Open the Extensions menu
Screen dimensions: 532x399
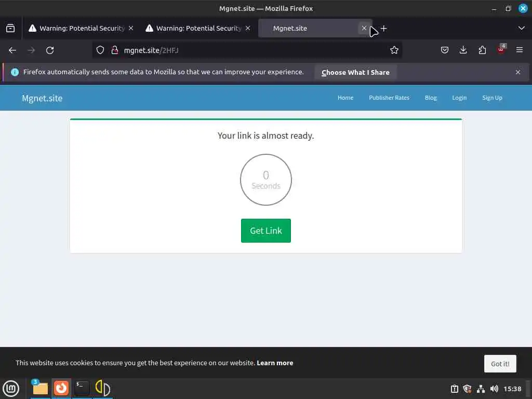tap(482, 50)
